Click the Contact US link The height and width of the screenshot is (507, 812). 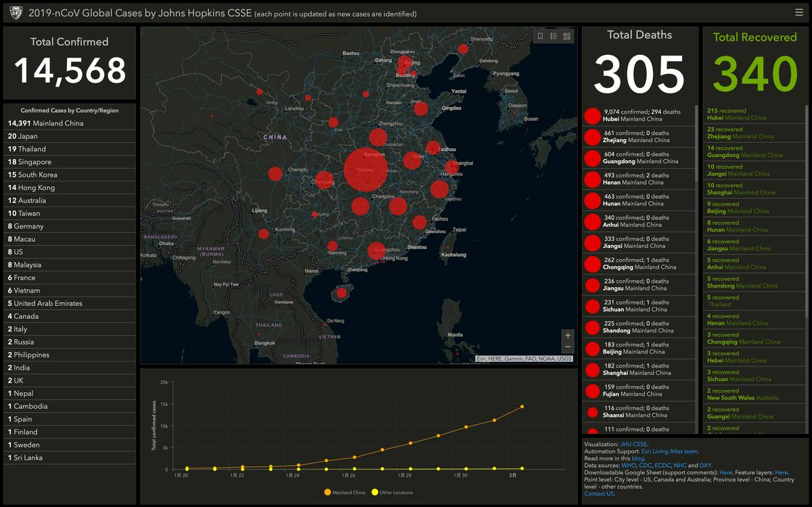(599, 494)
